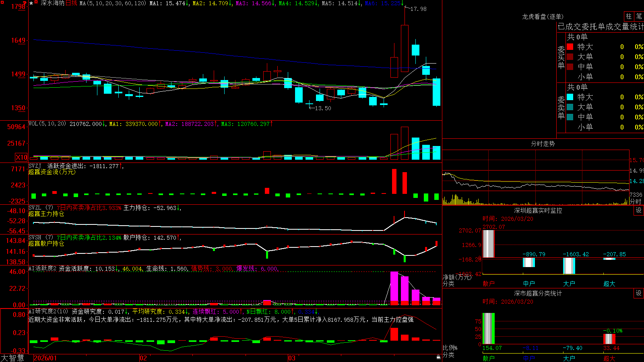Select the SVZJ indicator name

(35, 166)
